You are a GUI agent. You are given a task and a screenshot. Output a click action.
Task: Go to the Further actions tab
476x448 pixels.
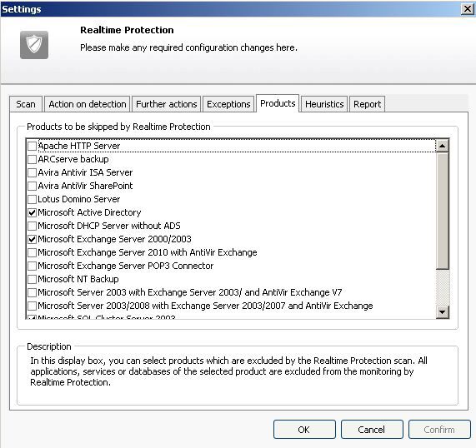(x=167, y=104)
